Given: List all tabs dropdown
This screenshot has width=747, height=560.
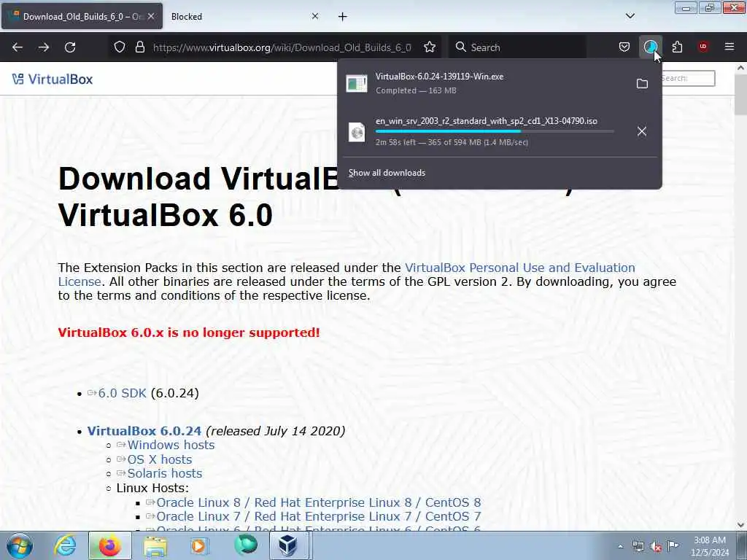Looking at the screenshot, I should click(x=630, y=16).
